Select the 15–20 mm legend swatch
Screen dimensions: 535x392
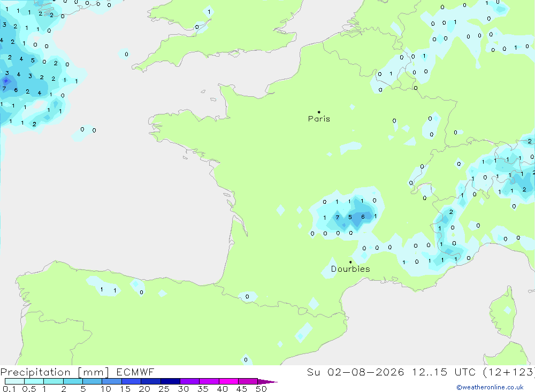tap(132, 381)
